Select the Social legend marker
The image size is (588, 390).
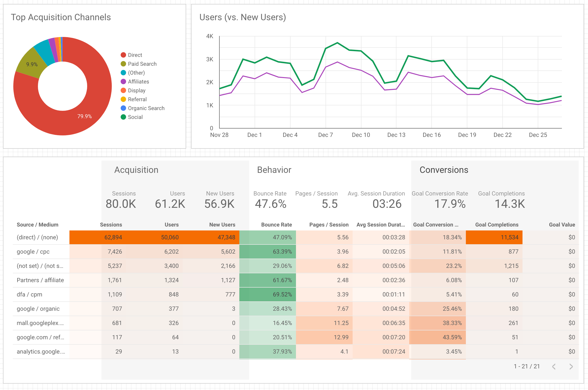pyautogui.click(x=124, y=117)
